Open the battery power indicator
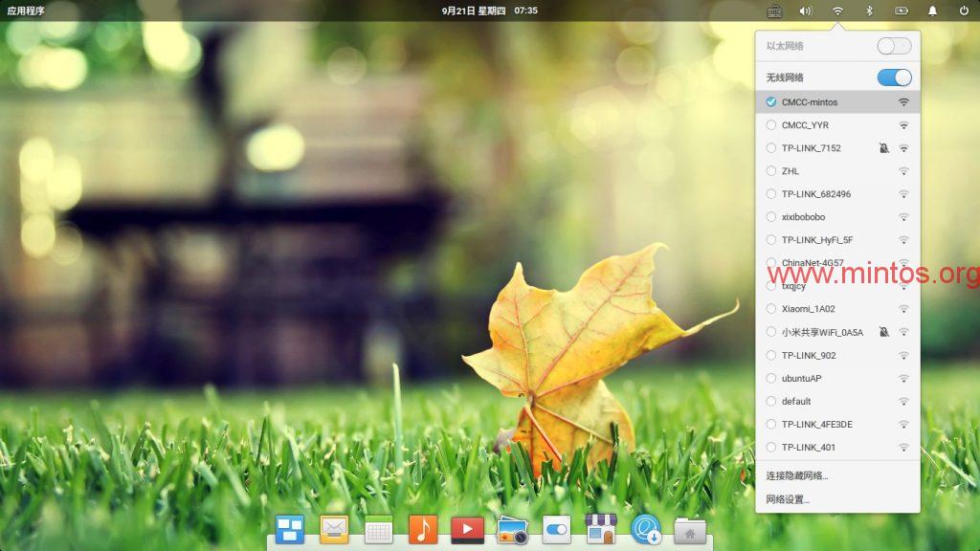The height and width of the screenshot is (551, 980). [902, 11]
